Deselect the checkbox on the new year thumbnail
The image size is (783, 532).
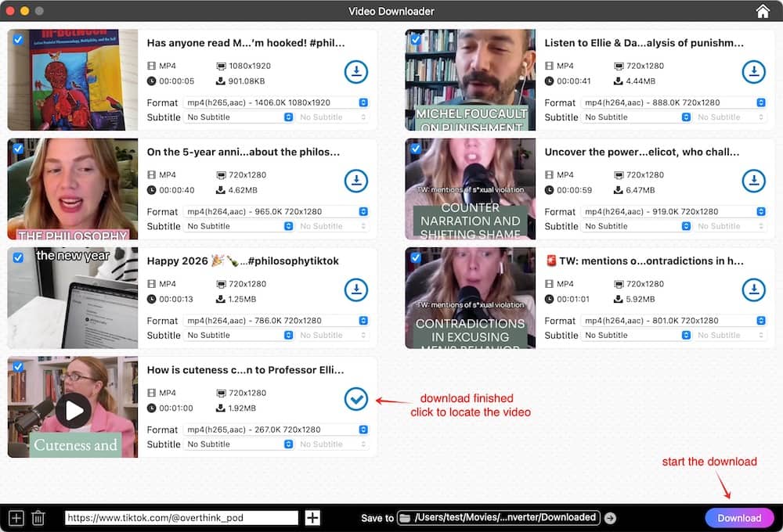18,257
